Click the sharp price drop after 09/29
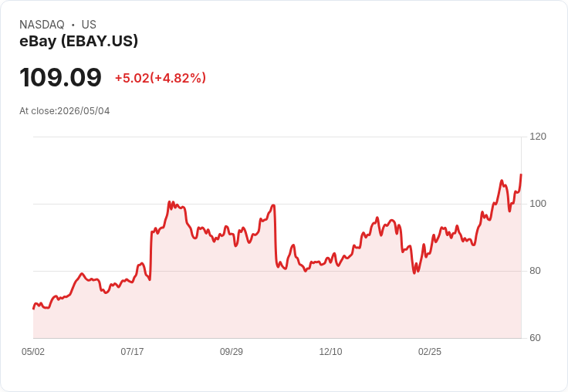Viewport: 568px width, 392px height. (276, 235)
